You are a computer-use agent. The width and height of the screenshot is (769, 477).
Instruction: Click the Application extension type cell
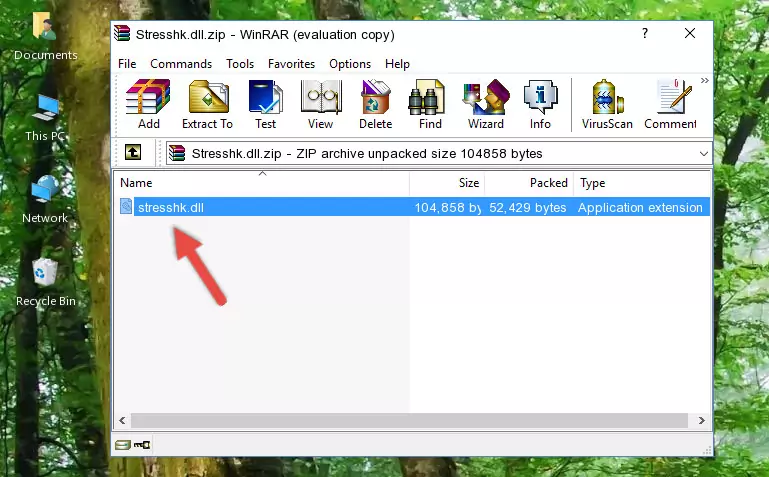coord(640,208)
